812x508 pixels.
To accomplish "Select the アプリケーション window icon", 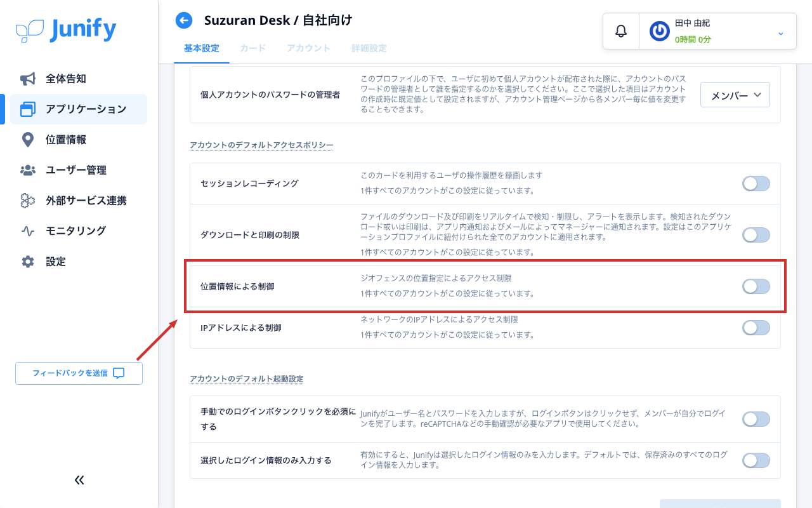I will click(28, 109).
